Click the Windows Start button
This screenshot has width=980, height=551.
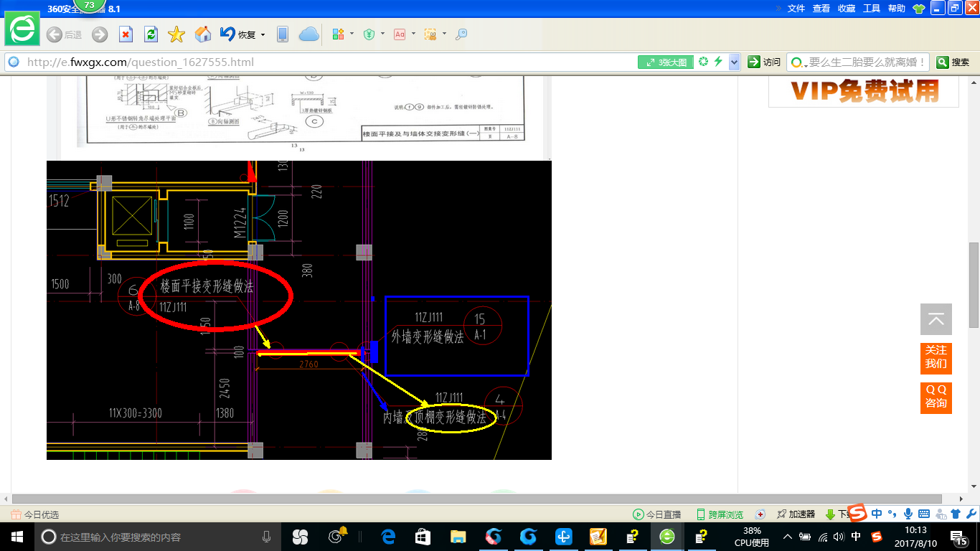tap(17, 537)
